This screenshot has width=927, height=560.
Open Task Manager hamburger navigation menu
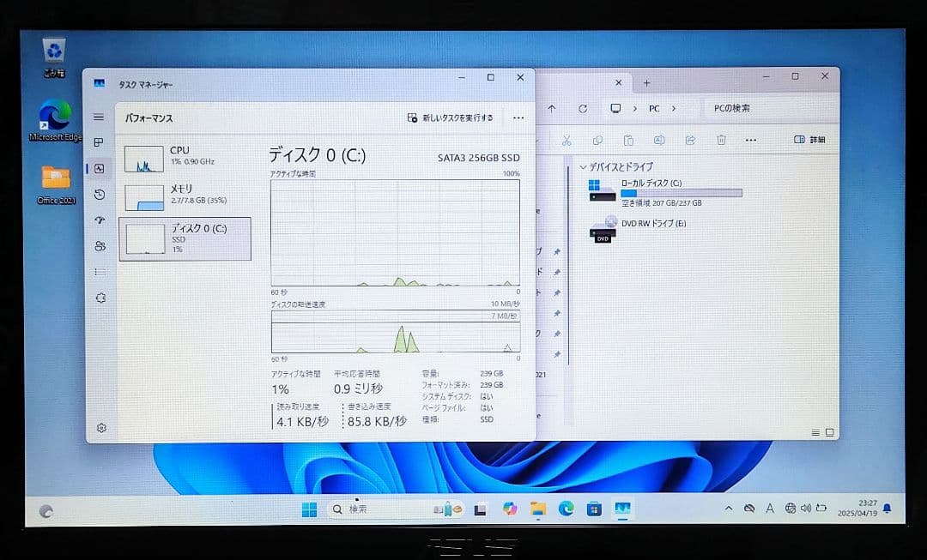pyautogui.click(x=99, y=117)
